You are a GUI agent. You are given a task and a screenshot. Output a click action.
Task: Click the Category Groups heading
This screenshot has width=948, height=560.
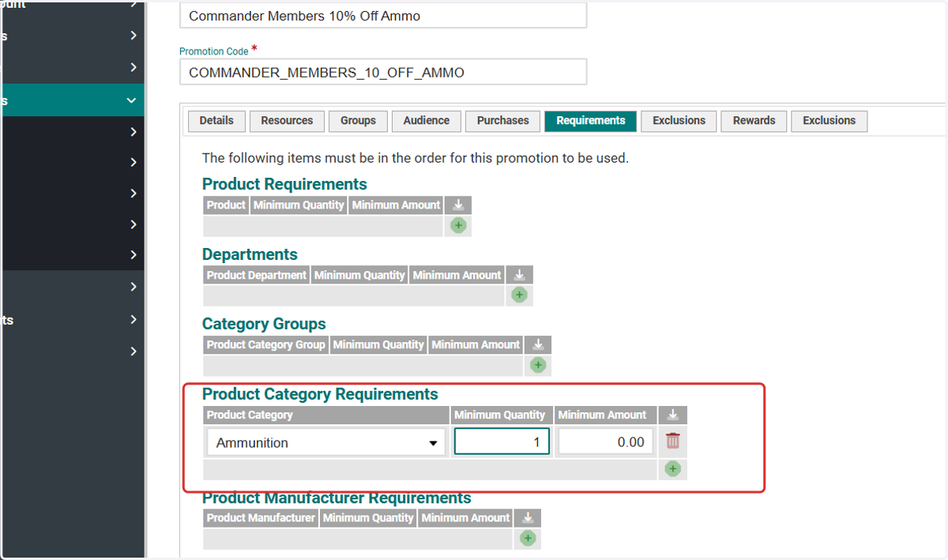[x=264, y=324]
